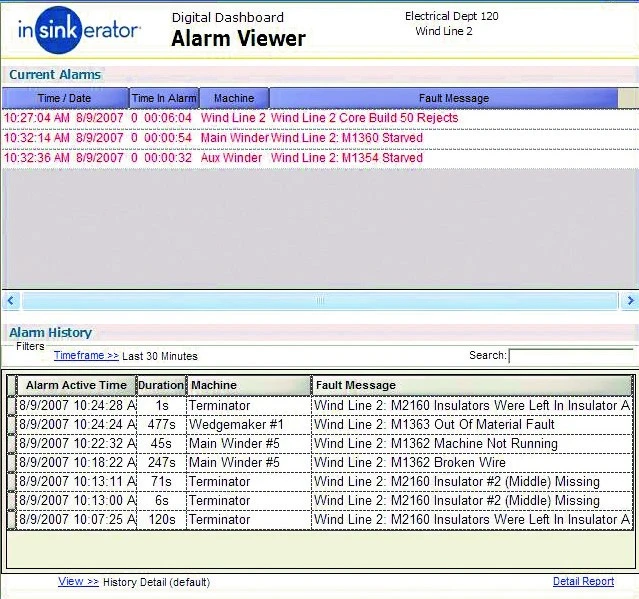
Task: Click the 477s duration cell
Action: [161, 425]
